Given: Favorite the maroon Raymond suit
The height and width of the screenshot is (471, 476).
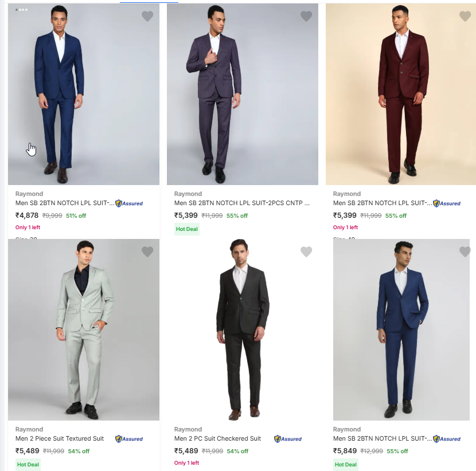Looking at the screenshot, I should (x=465, y=17).
